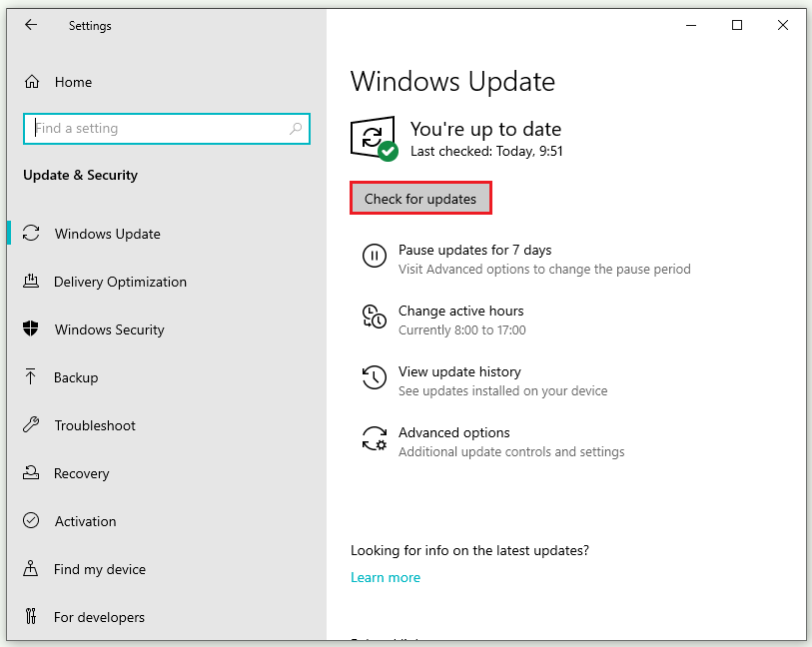Open Advanced options
The image size is (812, 647).
[x=453, y=432]
